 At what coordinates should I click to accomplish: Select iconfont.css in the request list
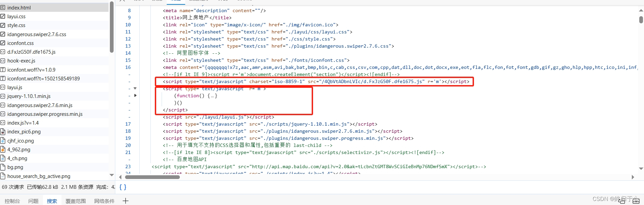coord(54,43)
